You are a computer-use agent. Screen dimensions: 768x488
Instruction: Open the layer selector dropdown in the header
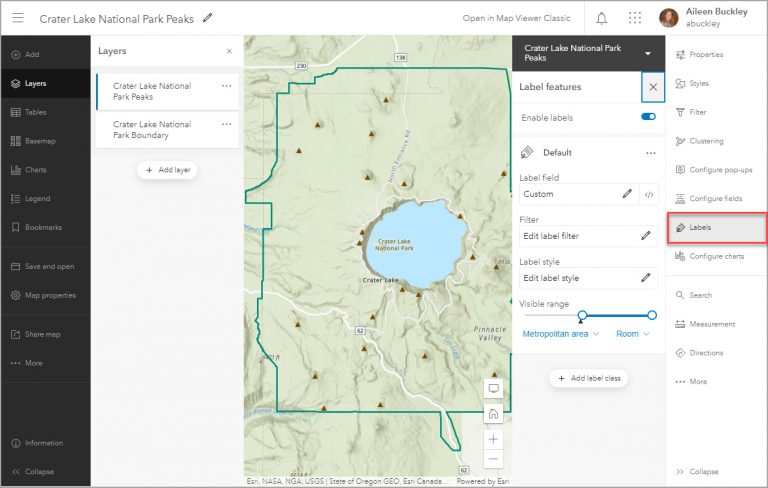pyautogui.click(x=648, y=53)
